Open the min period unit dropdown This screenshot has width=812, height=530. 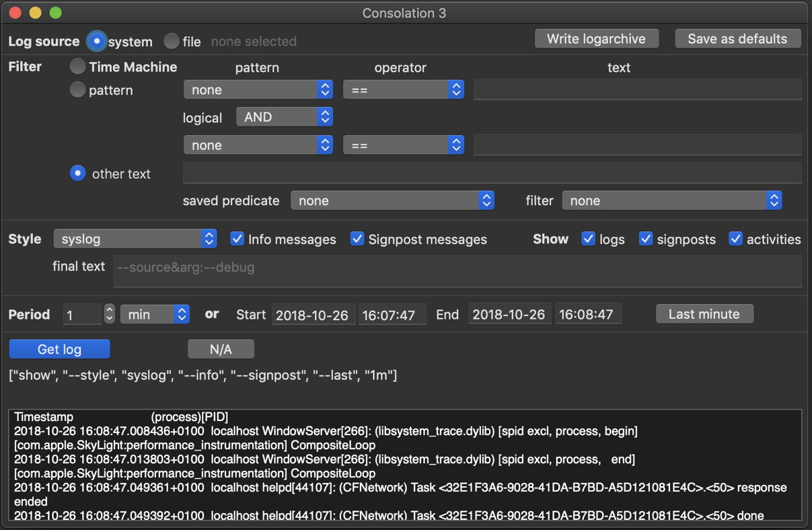tap(155, 314)
